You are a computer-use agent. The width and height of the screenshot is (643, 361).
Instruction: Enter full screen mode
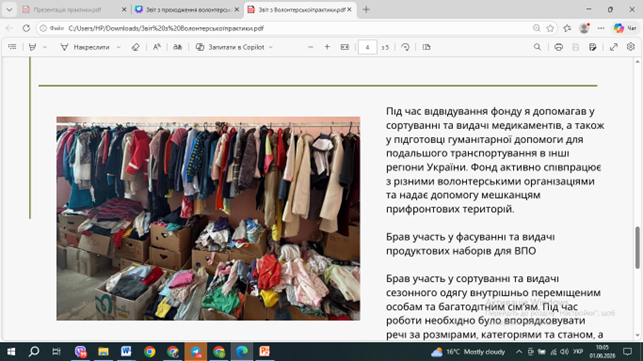(614, 47)
